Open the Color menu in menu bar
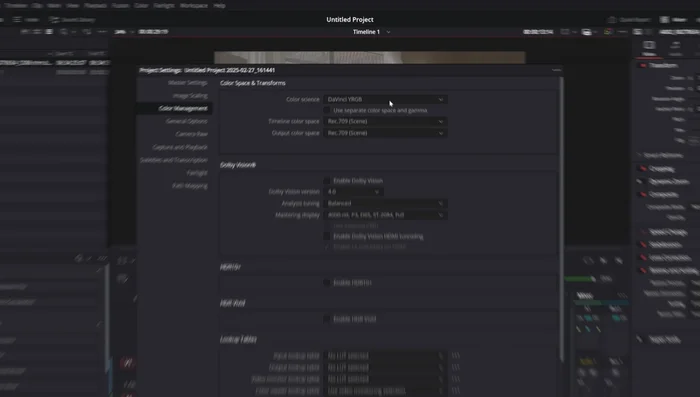 click(x=141, y=6)
